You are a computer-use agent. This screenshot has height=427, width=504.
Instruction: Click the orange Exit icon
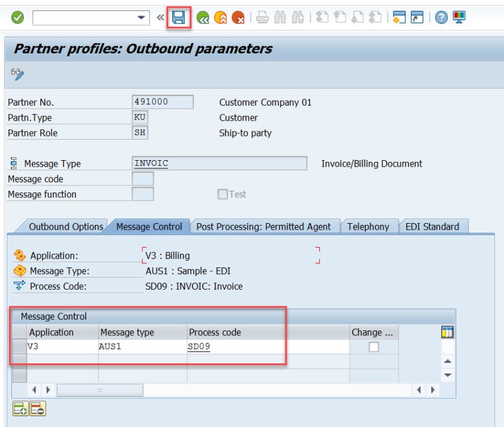point(221,17)
